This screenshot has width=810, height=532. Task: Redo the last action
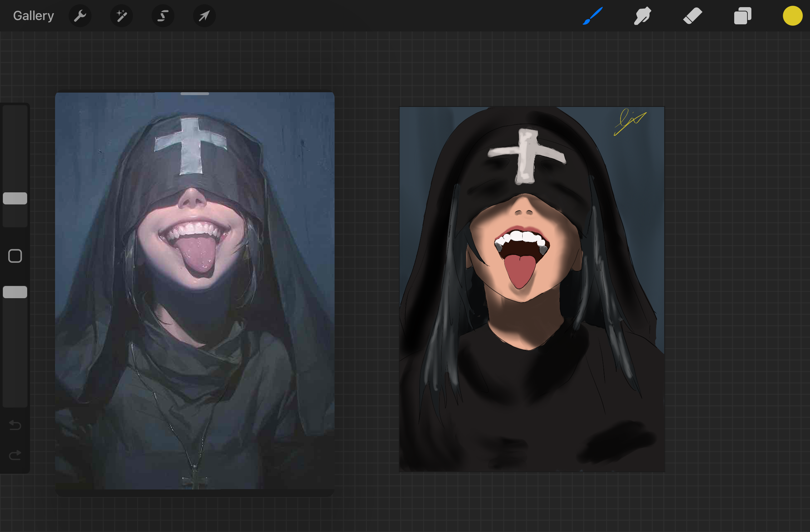15,455
